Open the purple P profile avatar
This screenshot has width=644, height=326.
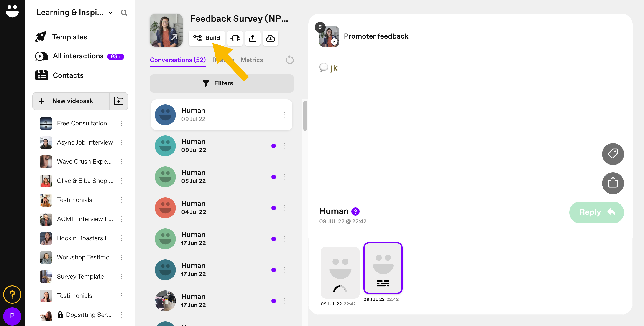[12, 316]
